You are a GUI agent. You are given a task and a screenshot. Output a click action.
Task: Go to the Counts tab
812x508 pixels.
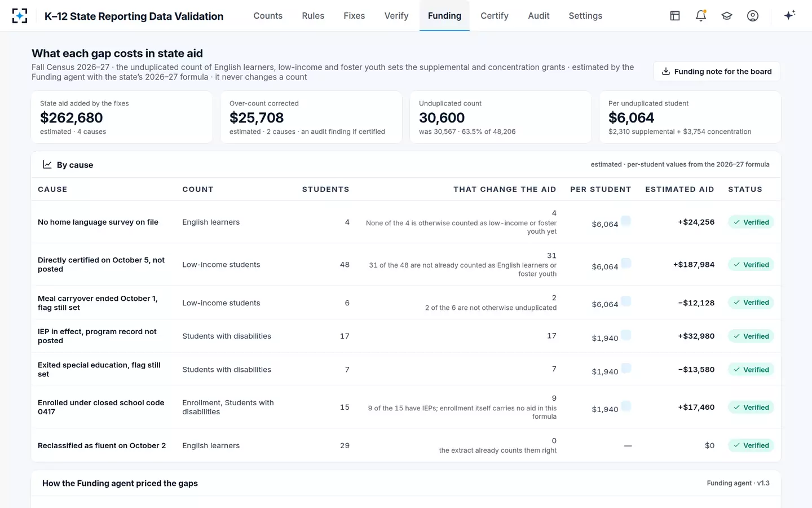[x=268, y=16]
